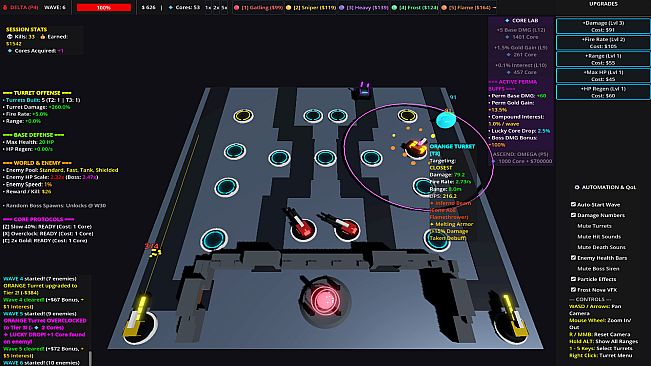Enable the Mute Turrets option
Image resolution: width=651 pixels, height=366 pixels.
pyautogui.click(x=594, y=226)
